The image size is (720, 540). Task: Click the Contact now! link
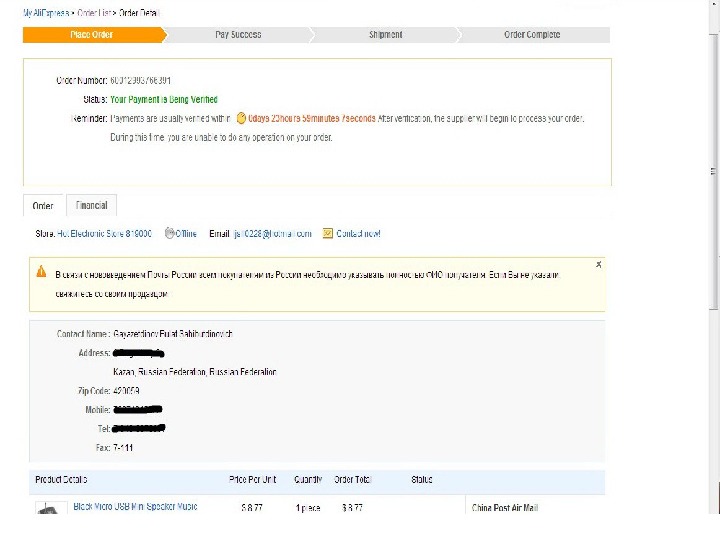pyautogui.click(x=358, y=234)
